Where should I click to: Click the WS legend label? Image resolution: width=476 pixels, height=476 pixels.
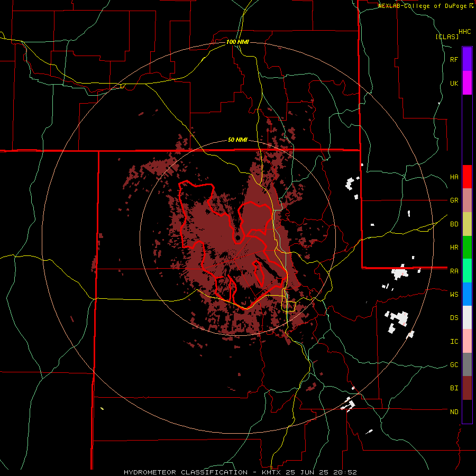pos(454,295)
